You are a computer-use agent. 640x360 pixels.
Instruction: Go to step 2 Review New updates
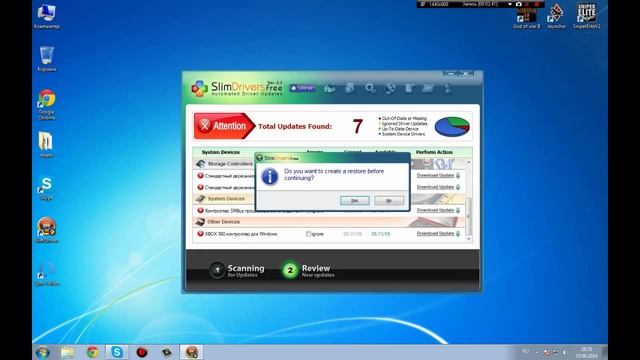tap(308, 270)
